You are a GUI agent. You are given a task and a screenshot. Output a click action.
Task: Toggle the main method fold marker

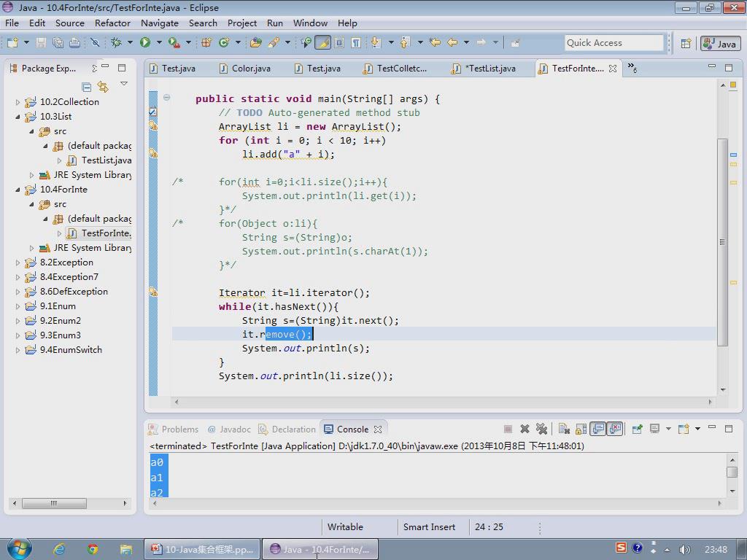click(167, 97)
